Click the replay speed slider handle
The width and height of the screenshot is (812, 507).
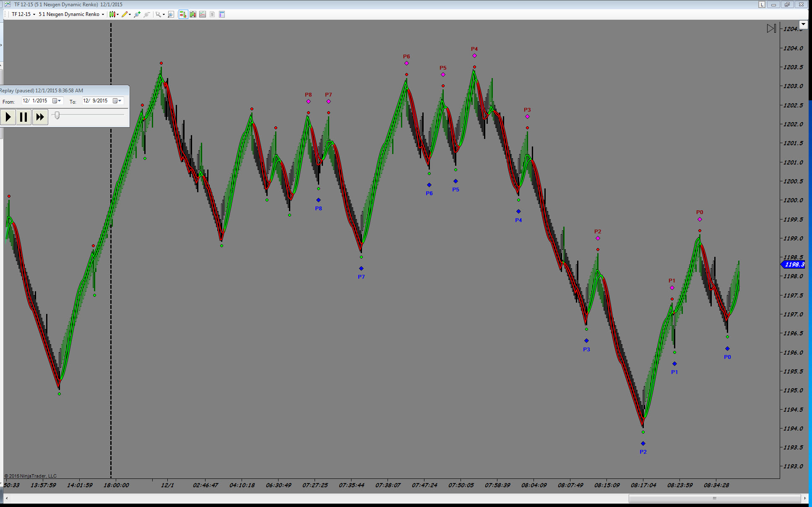click(57, 115)
